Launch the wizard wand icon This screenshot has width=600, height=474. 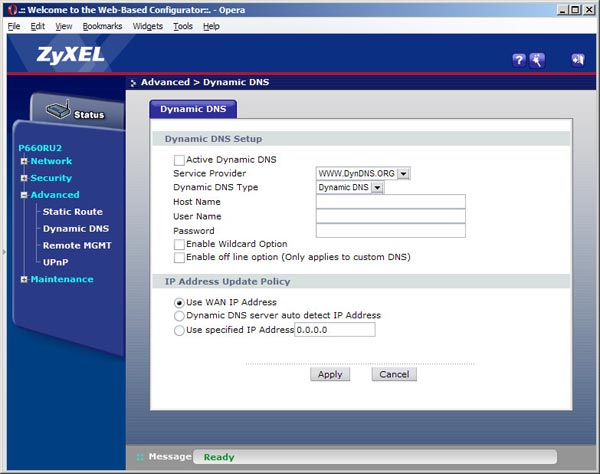click(537, 60)
